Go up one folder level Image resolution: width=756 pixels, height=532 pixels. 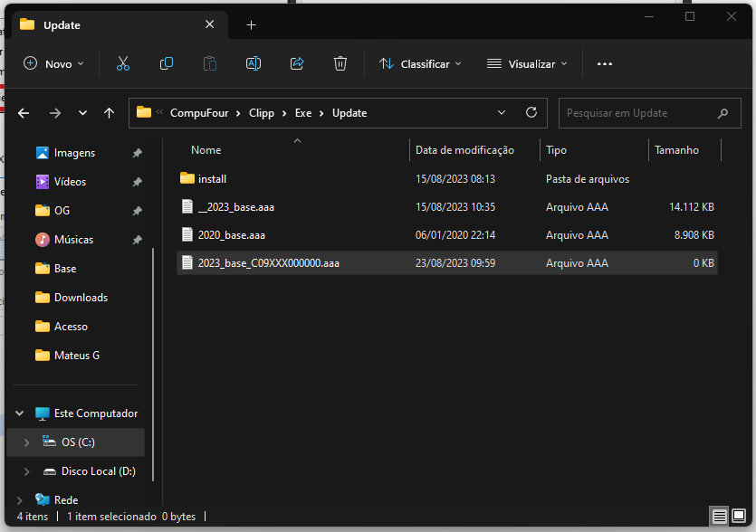point(110,113)
